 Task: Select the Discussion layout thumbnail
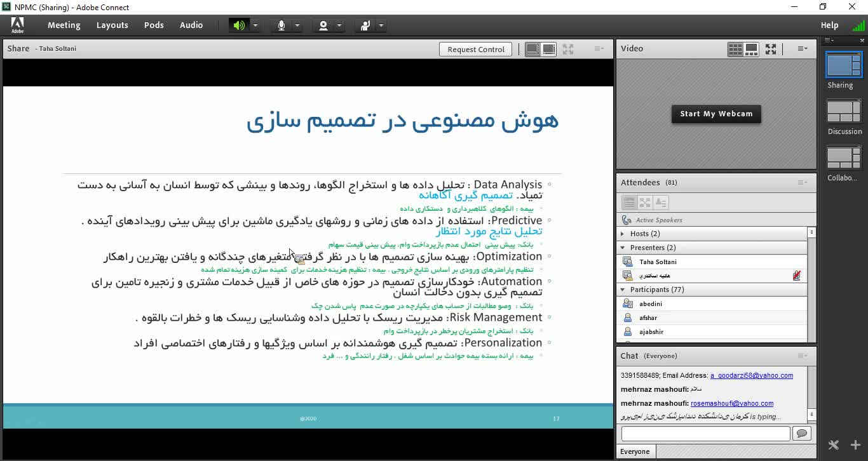tap(844, 112)
